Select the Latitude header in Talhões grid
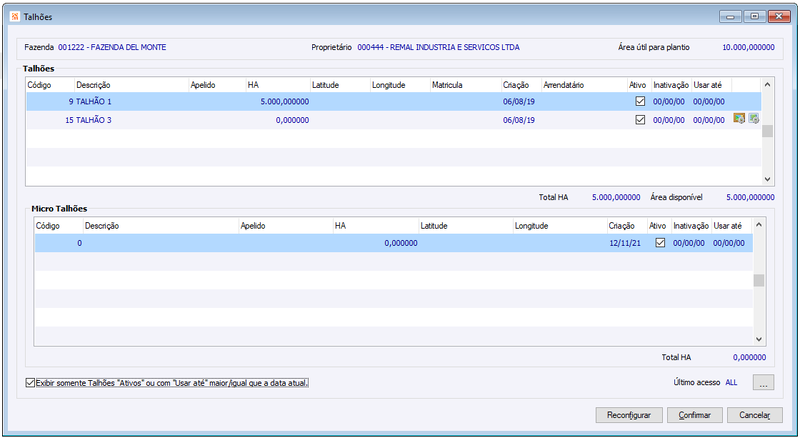Screen dimensions: 800x438 tap(326, 85)
